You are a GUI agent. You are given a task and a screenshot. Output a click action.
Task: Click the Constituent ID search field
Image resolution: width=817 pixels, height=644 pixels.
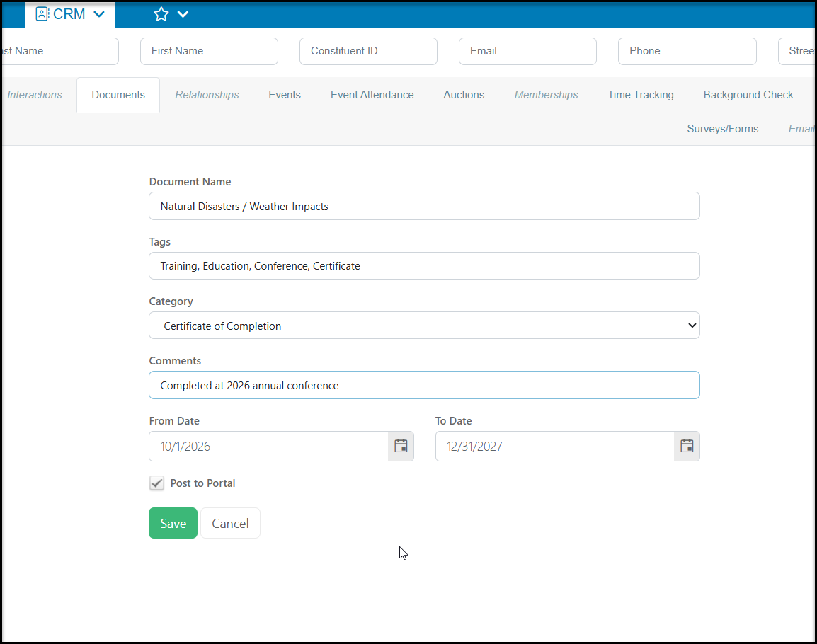tap(368, 51)
